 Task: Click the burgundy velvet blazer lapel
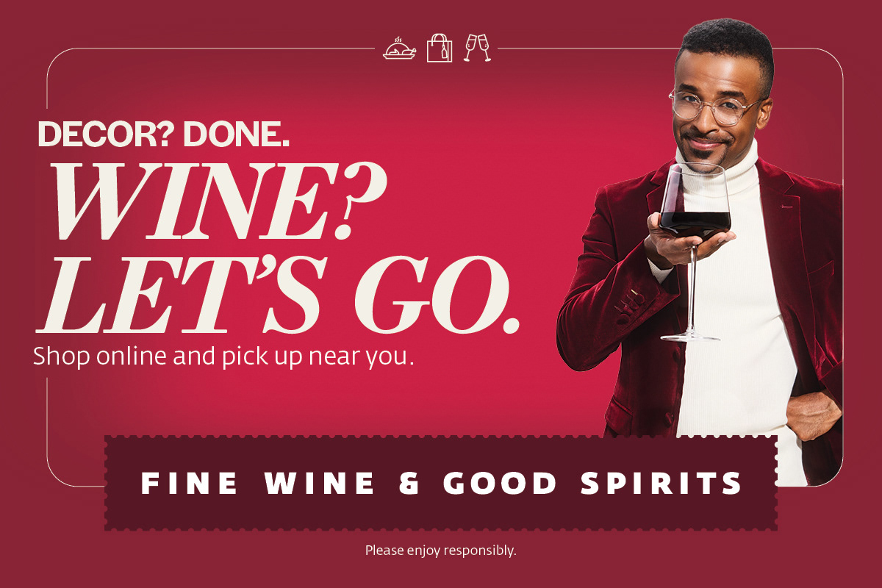[x=778, y=213]
